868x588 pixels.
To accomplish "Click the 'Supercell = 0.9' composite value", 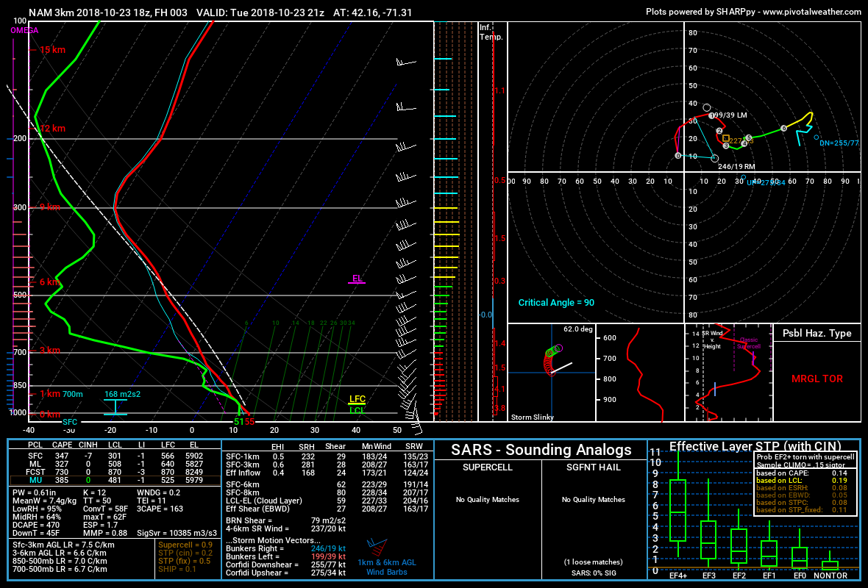I will pyautogui.click(x=185, y=545).
